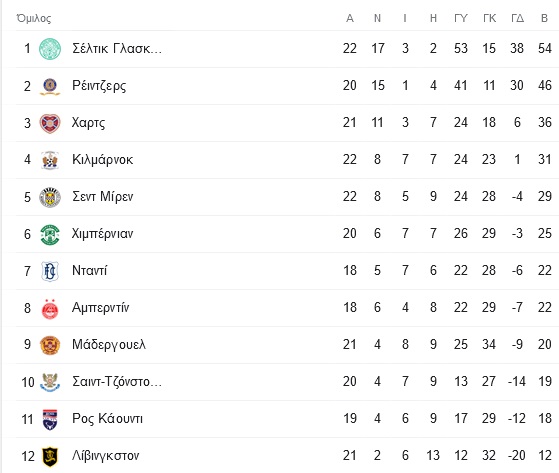Click Celtic's 54 points value
Image resolution: width=559 pixels, height=473 pixels.
545,48
